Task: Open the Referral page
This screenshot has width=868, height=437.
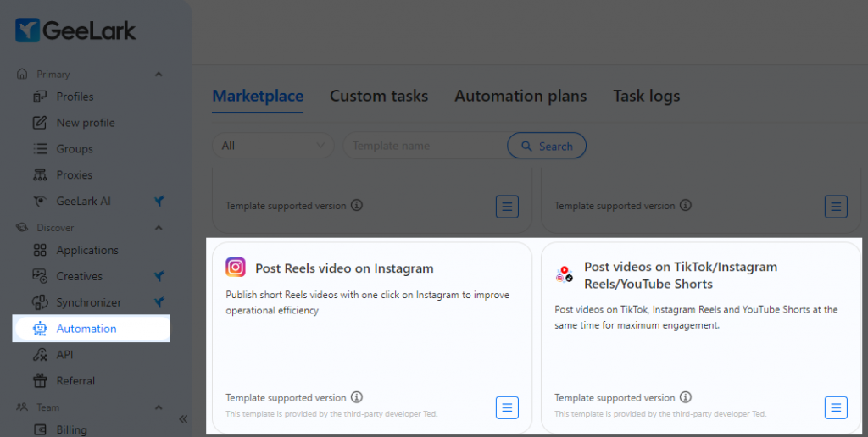Action: (75, 380)
